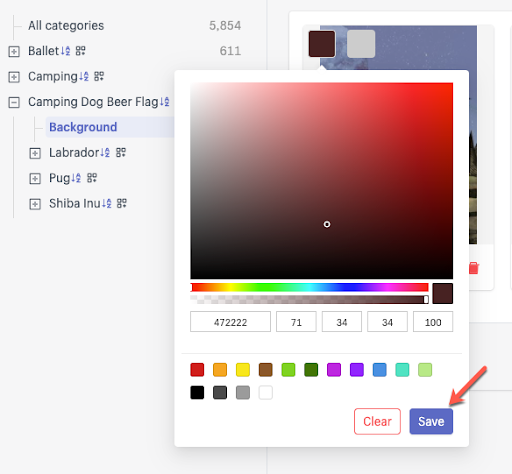Viewport: 512px width, 474px height.
Task: Click the grid icon beside Camping
Action: [99, 77]
